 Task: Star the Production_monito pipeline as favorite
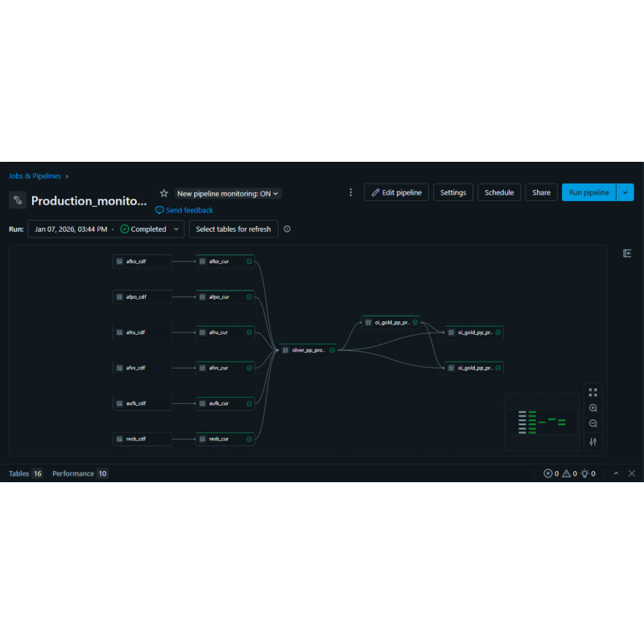point(164,192)
